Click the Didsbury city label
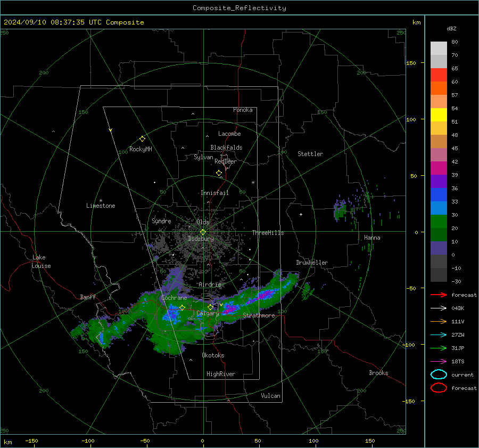The image size is (479, 448). (x=201, y=239)
